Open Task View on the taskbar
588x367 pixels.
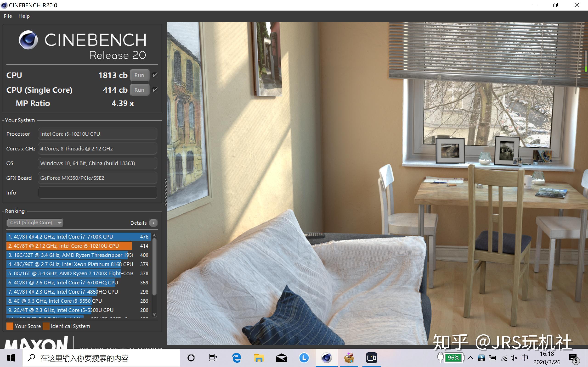click(x=213, y=358)
